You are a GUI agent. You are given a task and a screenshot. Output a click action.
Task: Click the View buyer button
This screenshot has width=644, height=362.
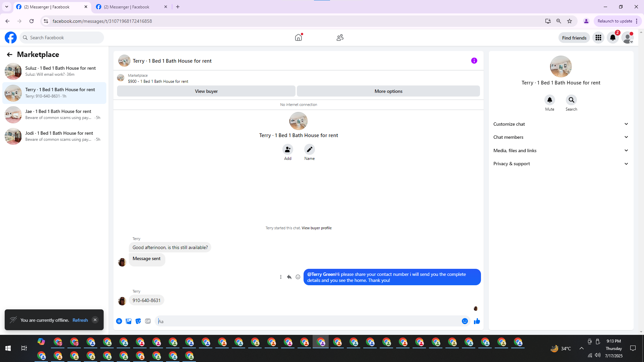pos(206,91)
